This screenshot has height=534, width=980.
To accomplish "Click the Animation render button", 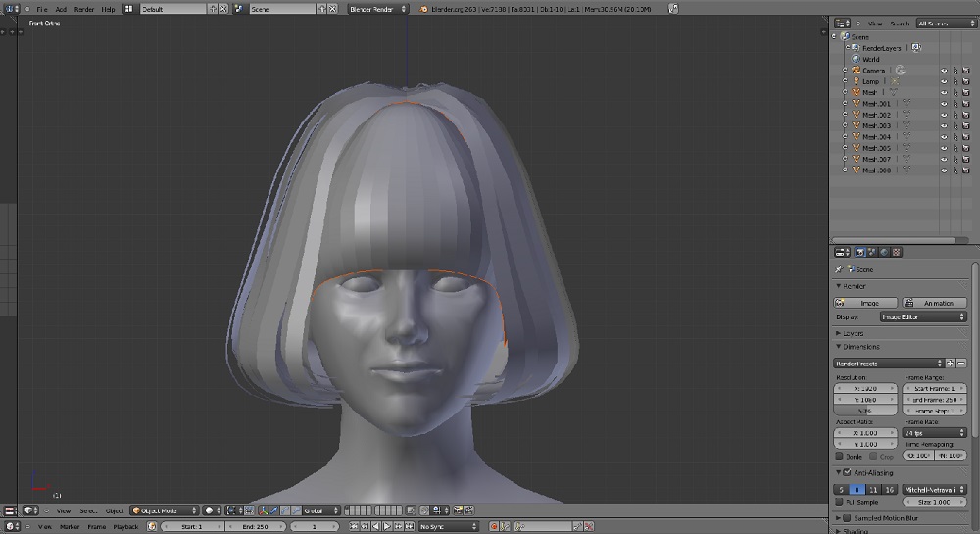I will click(x=934, y=303).
